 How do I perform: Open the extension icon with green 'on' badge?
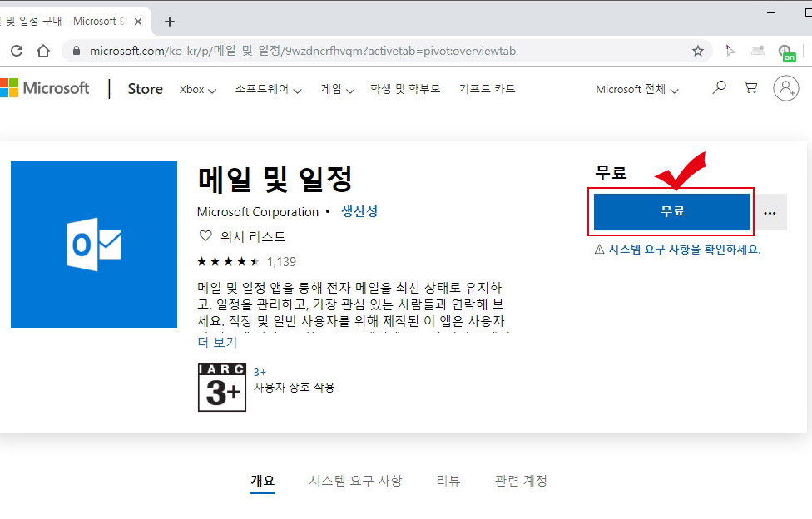pyautogui.click(x=786, y=52)
